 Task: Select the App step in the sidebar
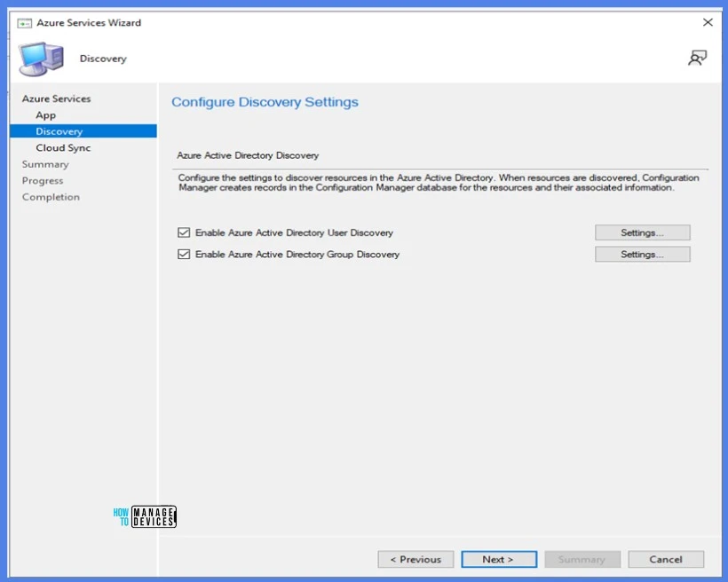click(45, 115)
